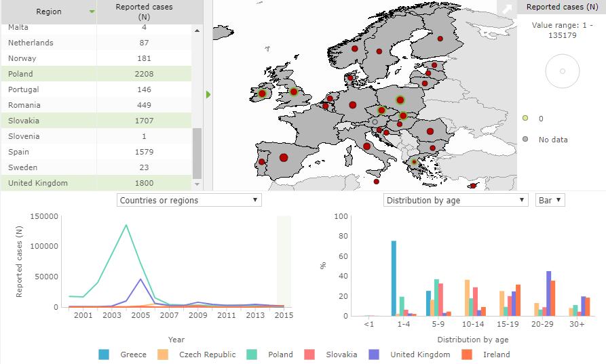Click the red dot on Norway
This screenshot has width=606, height=364.
pyautogui.click(x=354, y=49)
